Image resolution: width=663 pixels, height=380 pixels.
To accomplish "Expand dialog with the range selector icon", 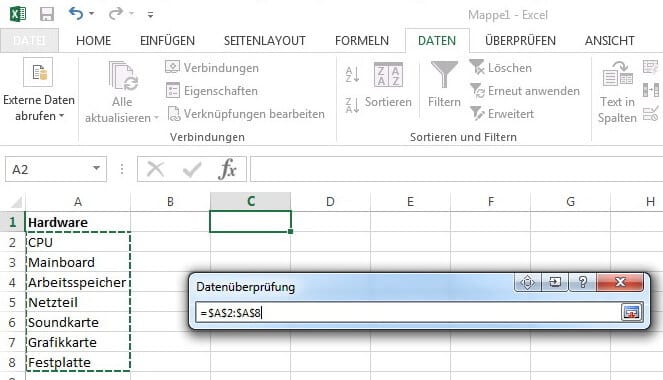I will click(x=631, y=312).
